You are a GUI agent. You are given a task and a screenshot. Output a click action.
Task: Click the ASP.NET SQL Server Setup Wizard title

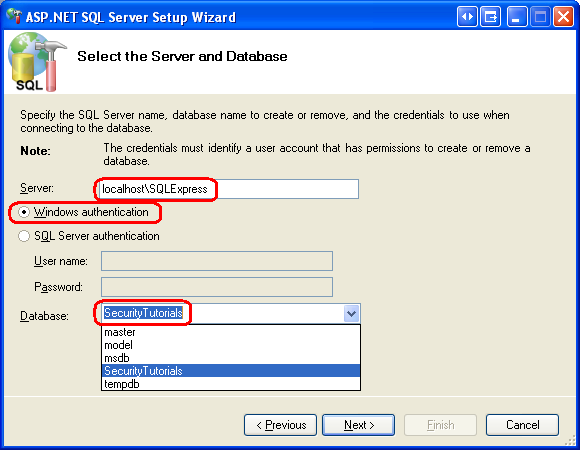point(131,17)
